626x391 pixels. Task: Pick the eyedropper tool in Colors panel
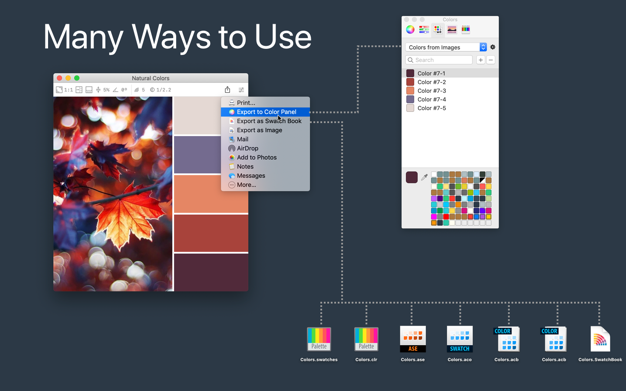424,177
